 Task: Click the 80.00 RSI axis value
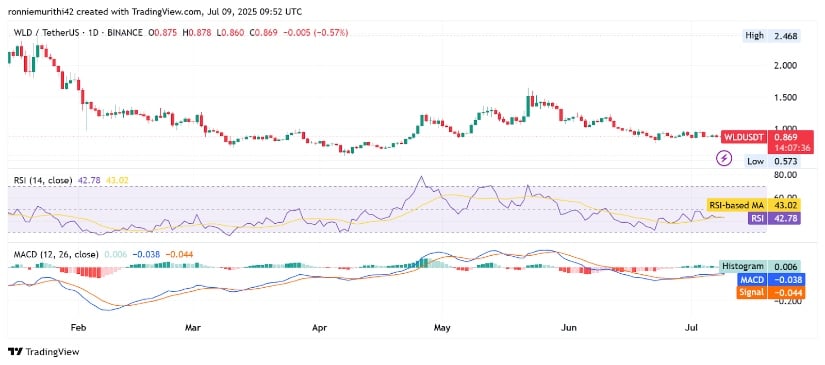point(785,175)
